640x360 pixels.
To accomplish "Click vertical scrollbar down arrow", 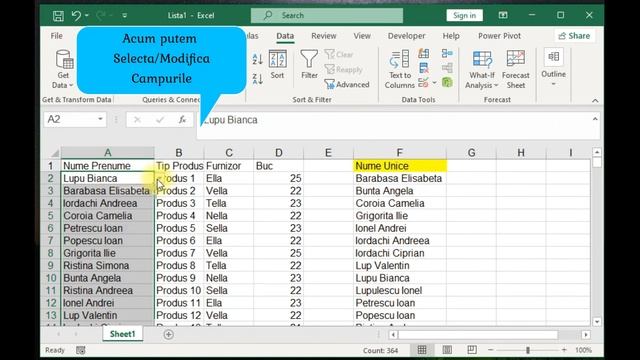I will [597, 322].
